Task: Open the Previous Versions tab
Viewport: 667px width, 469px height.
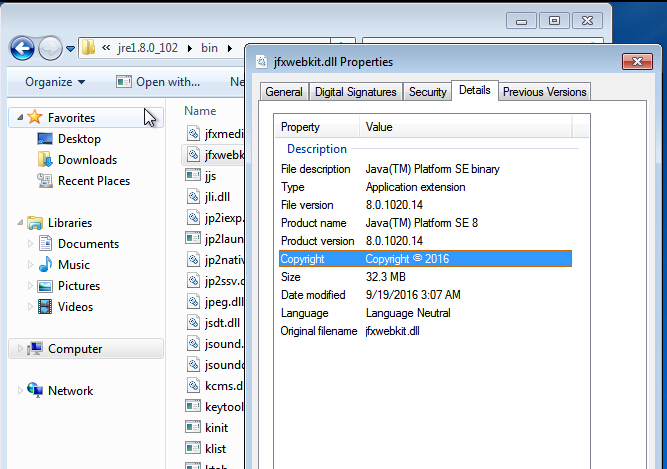Action: [x=545, y=92]
